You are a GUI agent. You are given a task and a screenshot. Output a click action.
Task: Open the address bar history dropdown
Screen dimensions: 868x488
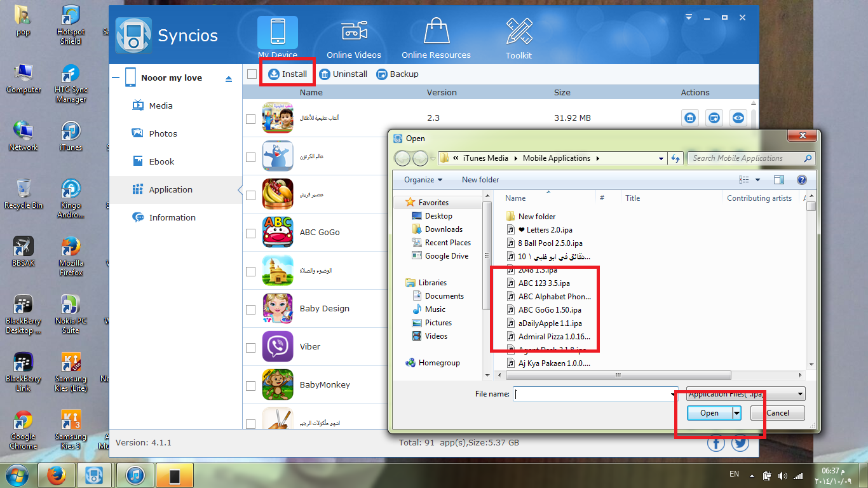click(x=661, y=158)
